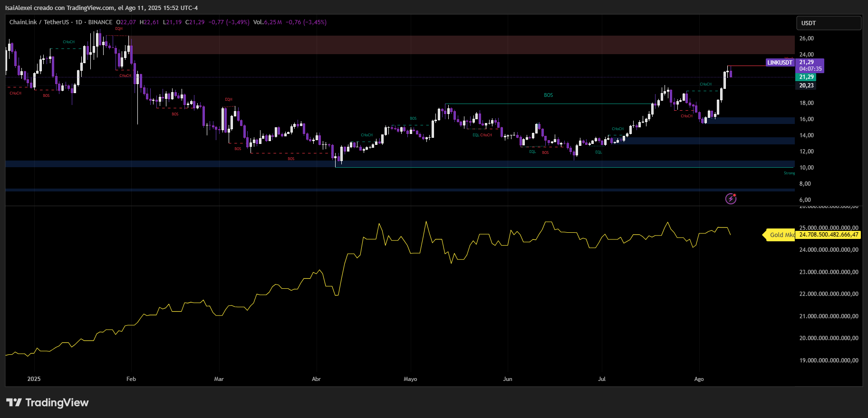Click the green 21,29 price tag
The width and height of the screenshot is (868, 418).
(x=806, y=77)
